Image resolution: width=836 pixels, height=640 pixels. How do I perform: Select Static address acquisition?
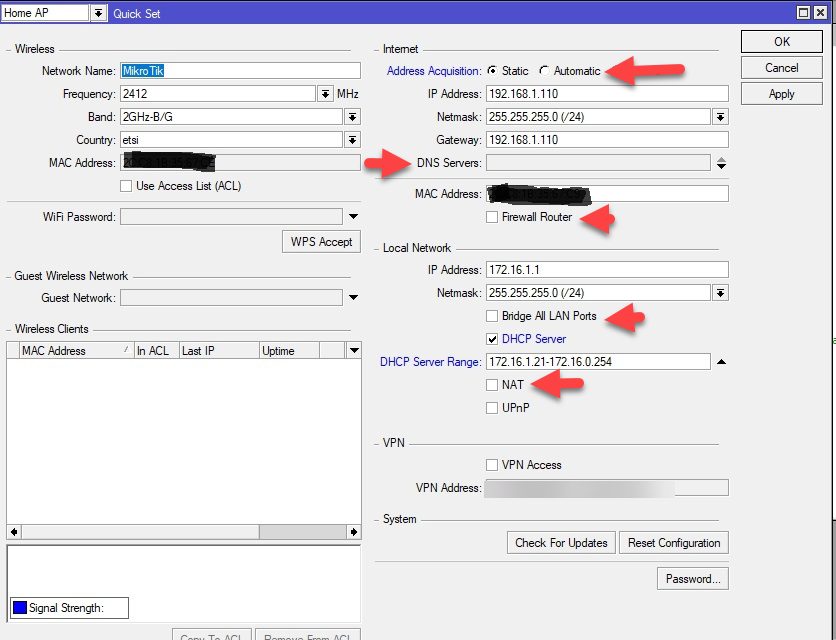(x=493, y=70)
